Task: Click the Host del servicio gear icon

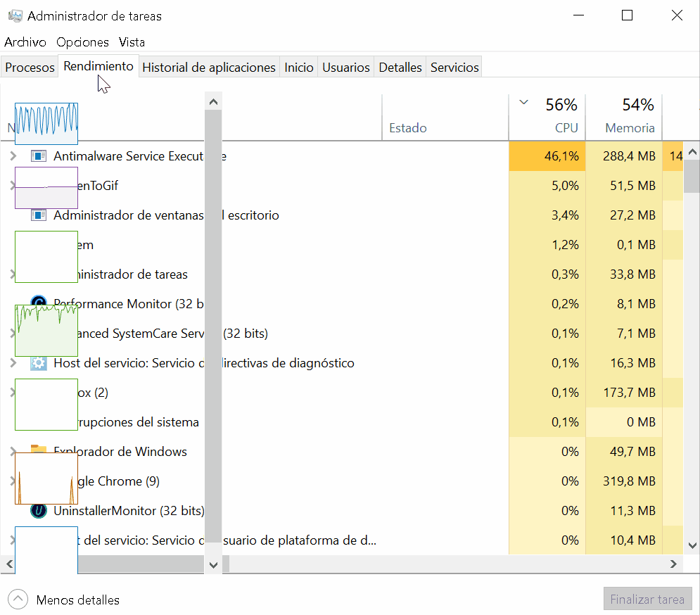Action: 39,363
